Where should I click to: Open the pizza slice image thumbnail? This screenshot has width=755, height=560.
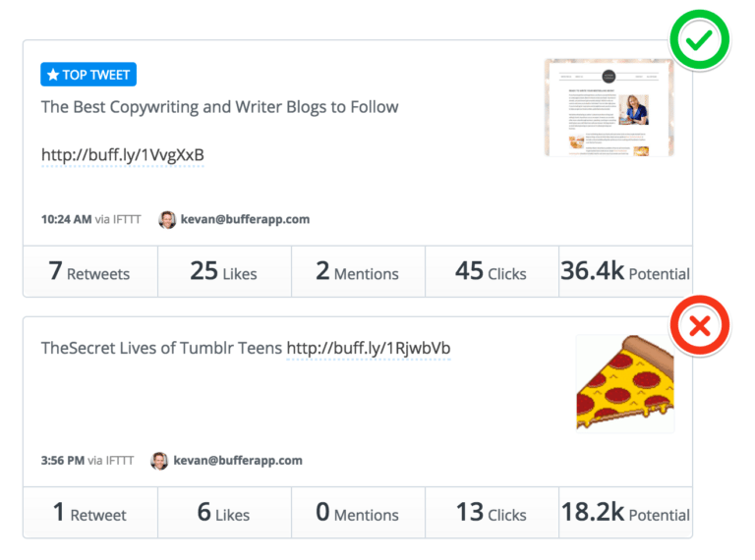tap(624, 383)
